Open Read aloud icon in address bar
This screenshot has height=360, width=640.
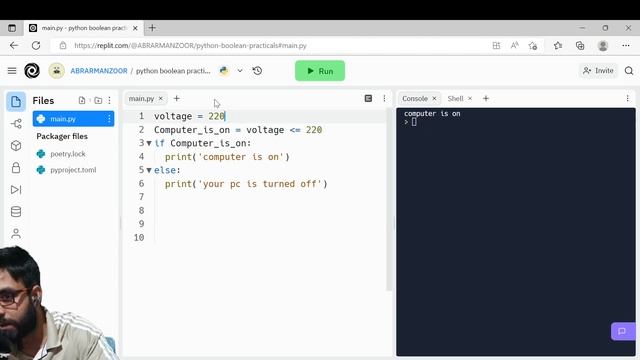click(x=515, y=45)
